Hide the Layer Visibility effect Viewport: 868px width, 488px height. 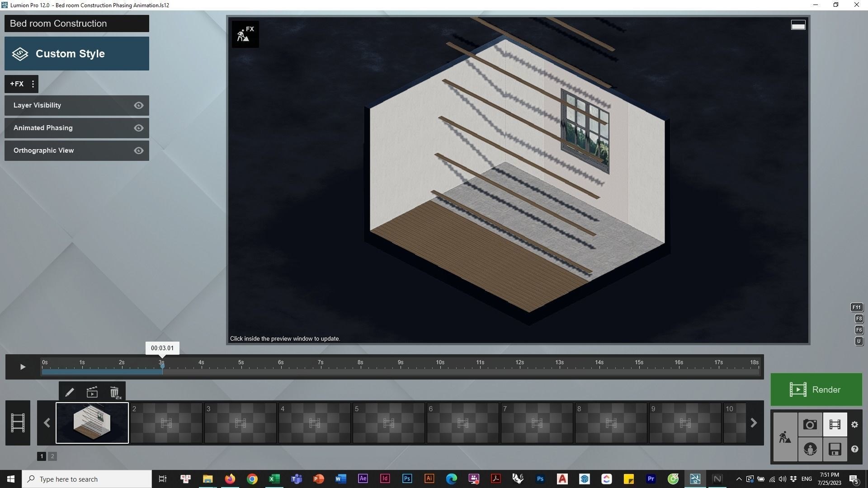(x=139, y=105)
